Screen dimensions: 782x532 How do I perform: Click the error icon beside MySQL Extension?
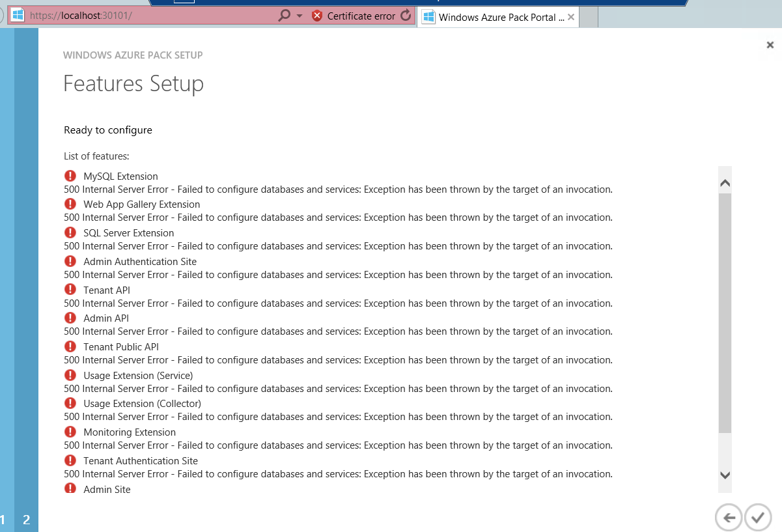(x=70, y=176)
